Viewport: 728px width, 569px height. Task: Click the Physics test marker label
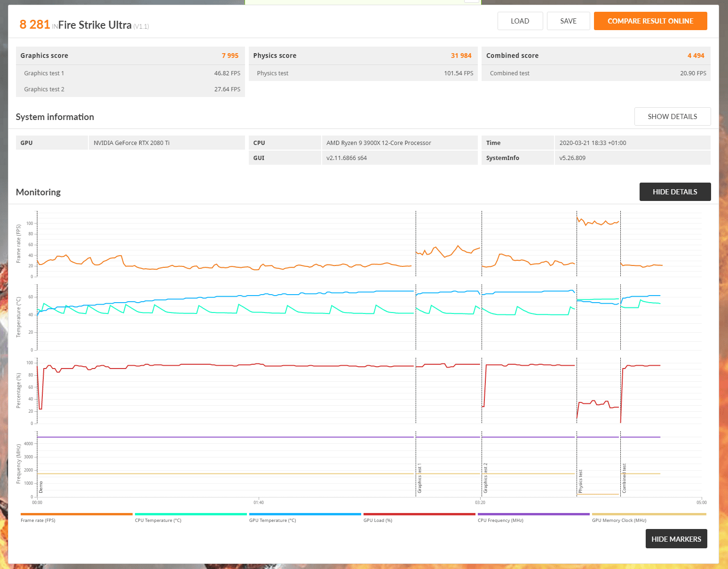pyautogui.click(x=581, y=481)
